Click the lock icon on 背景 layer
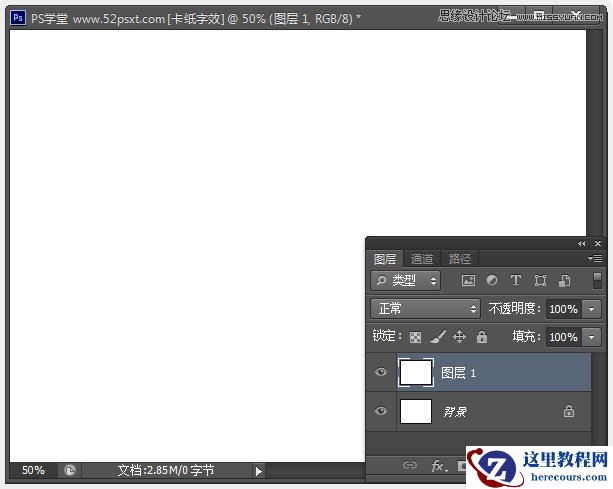Screen dimensions: 613x489 coord(569,411)
